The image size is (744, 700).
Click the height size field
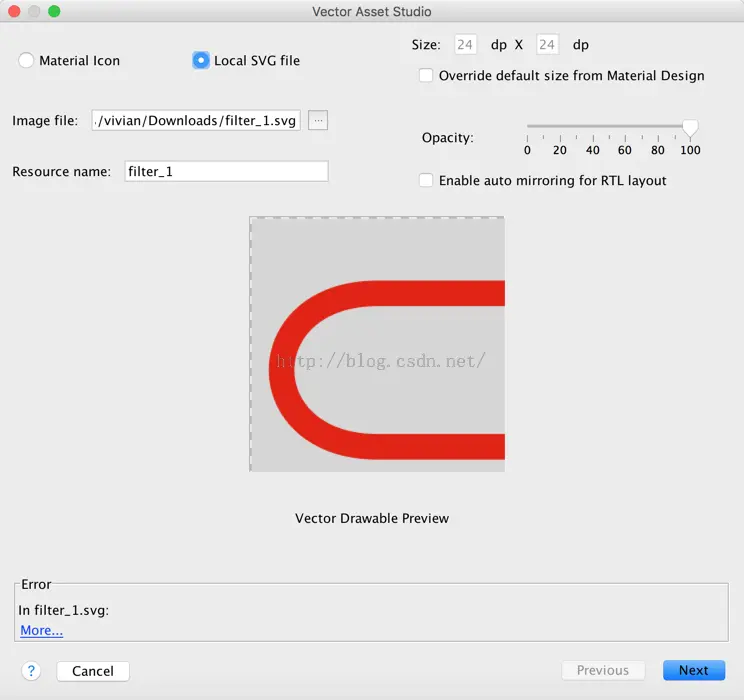[x=547, y=45]
